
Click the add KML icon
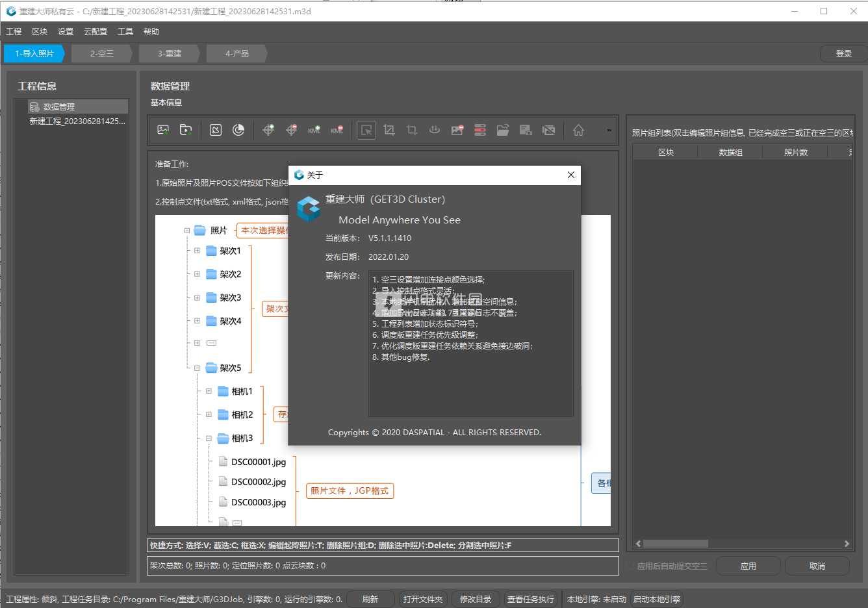click(314, 130)
